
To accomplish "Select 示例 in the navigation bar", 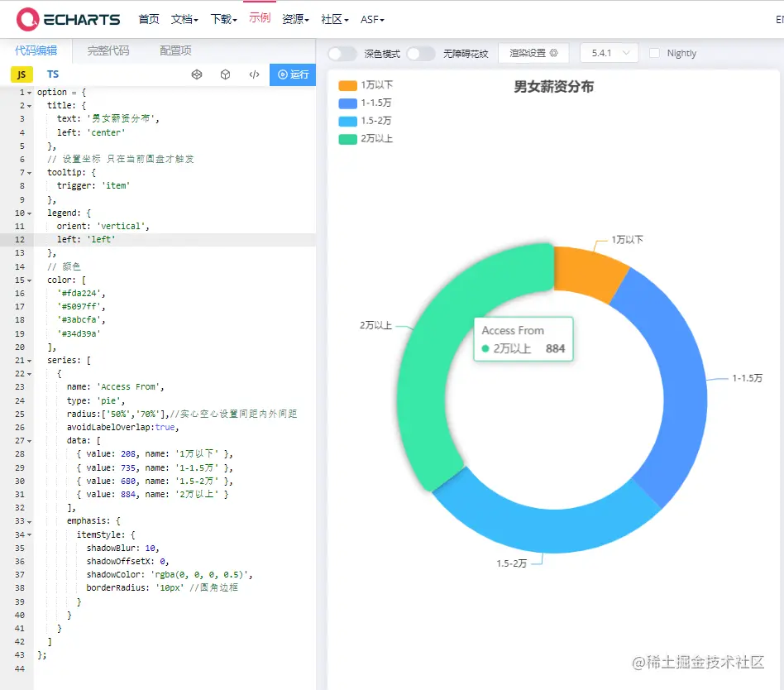I will (260, 18).
